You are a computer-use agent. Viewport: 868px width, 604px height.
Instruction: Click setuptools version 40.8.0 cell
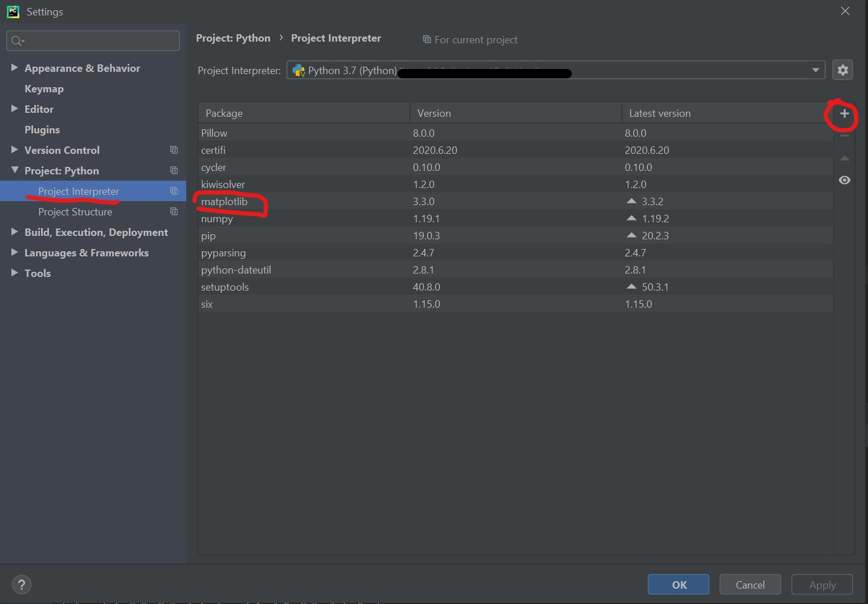pyautogui.click(x=427, y=287)
